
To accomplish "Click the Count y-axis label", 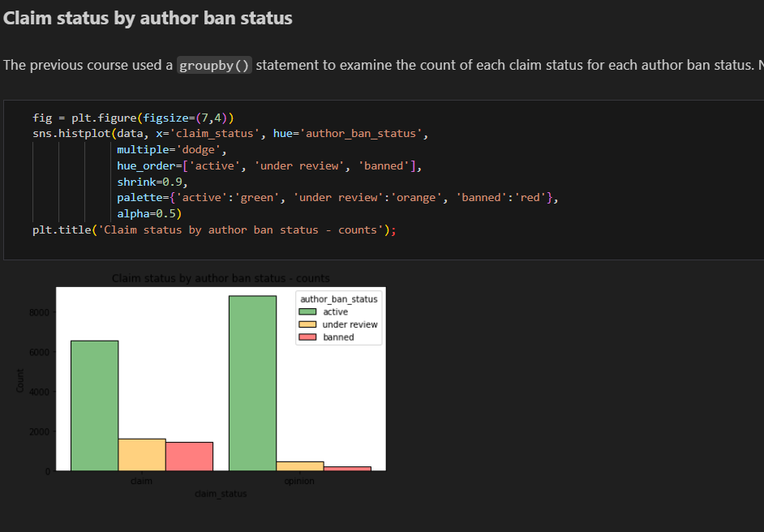I will (19, 378).
